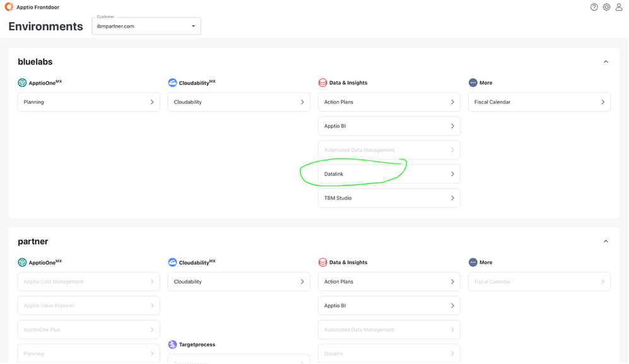This screenshot has width=629, height=364.
Task: Click Planning in partner section
Action: (x=89, y=353)
